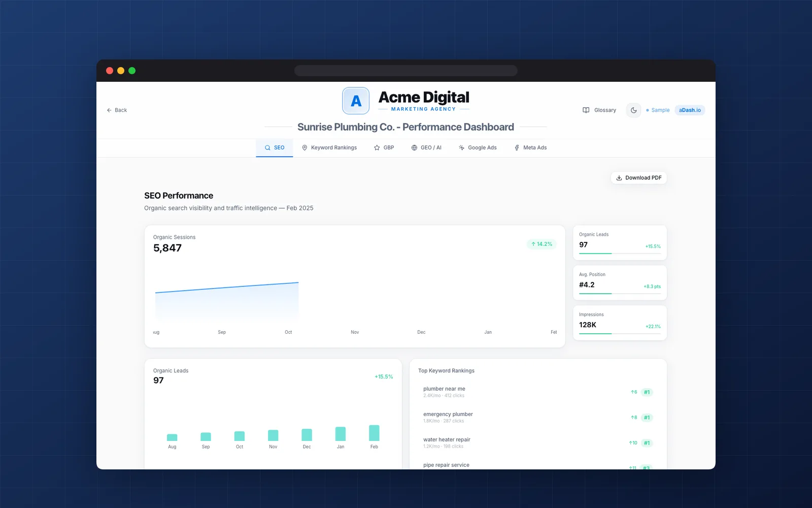The image size is (812, 508).
Task: Click the SEO Performance heading
Action: point(179,196)
